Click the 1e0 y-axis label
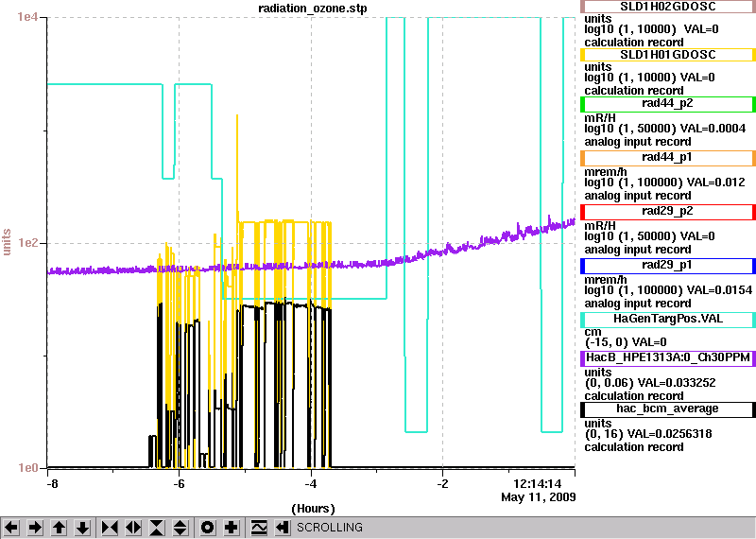The height and width of the screenshot is (539, 756). click(27, 467)
